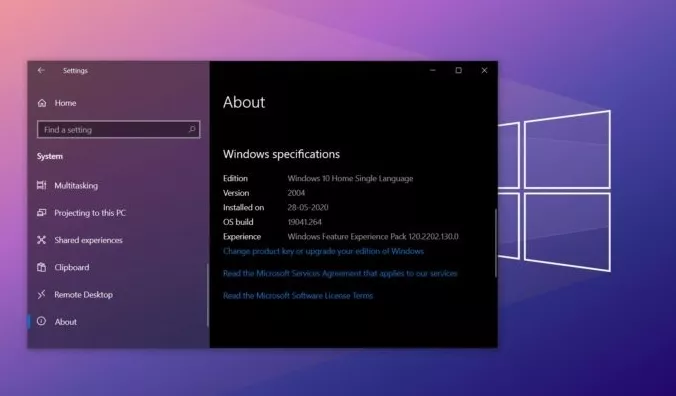Minimize the Settings window

(x=433, y=70)
